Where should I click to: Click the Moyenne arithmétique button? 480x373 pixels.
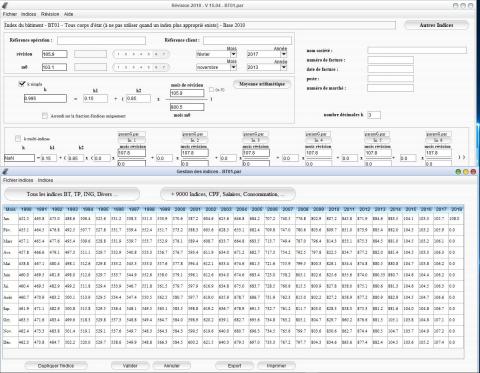[x=262, y=84]
